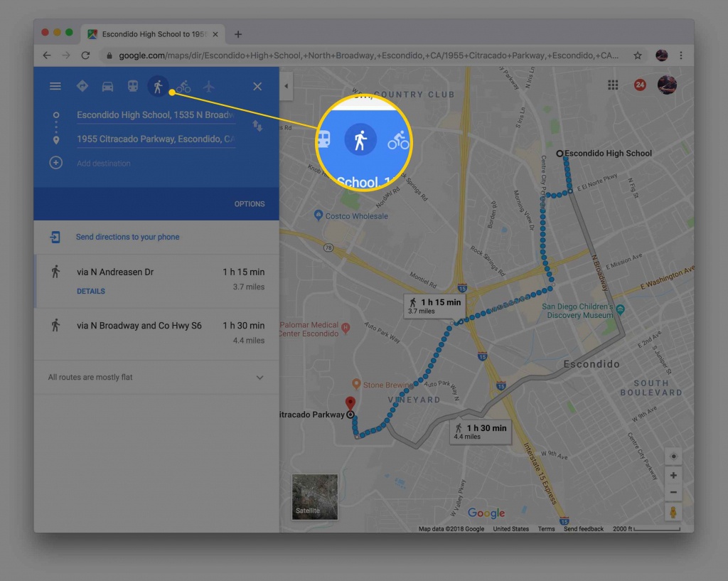The image size is (728, 581).
Task: Select the Walking travel mode icon
Action: [x=158, y=86]
